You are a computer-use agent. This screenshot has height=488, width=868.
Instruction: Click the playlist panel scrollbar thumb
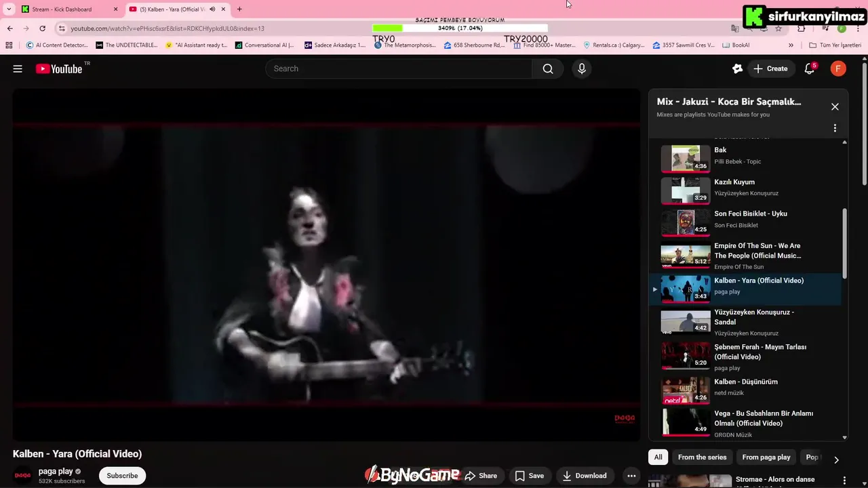click(x=844, y=243)
